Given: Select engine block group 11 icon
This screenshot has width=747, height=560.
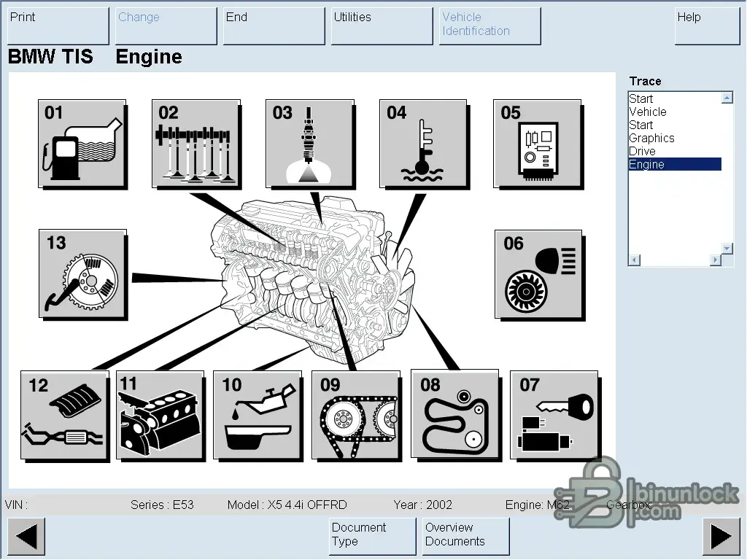Looking at the screenshot, I should (x=160, y=416).
